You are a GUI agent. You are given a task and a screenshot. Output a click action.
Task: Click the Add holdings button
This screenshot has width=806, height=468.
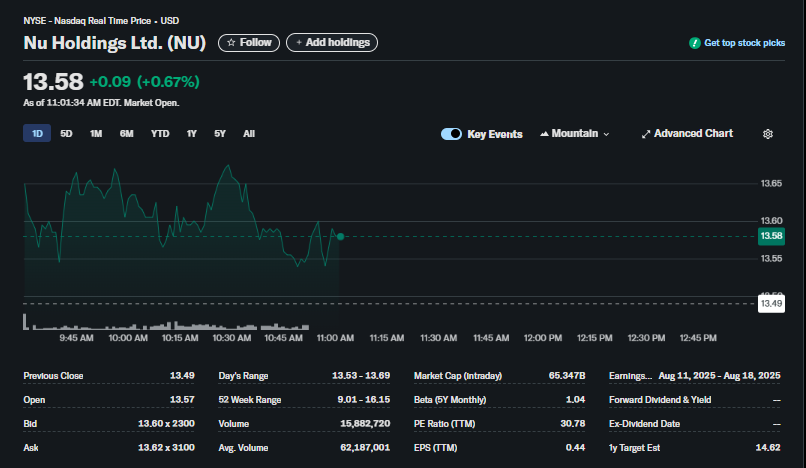pyautogui.click(x=332, y=43)
